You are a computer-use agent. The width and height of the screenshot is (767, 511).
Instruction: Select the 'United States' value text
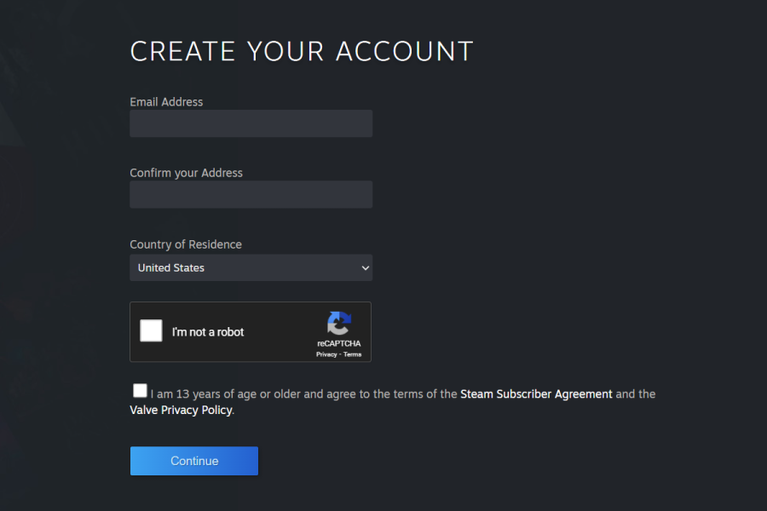point(171,268)
